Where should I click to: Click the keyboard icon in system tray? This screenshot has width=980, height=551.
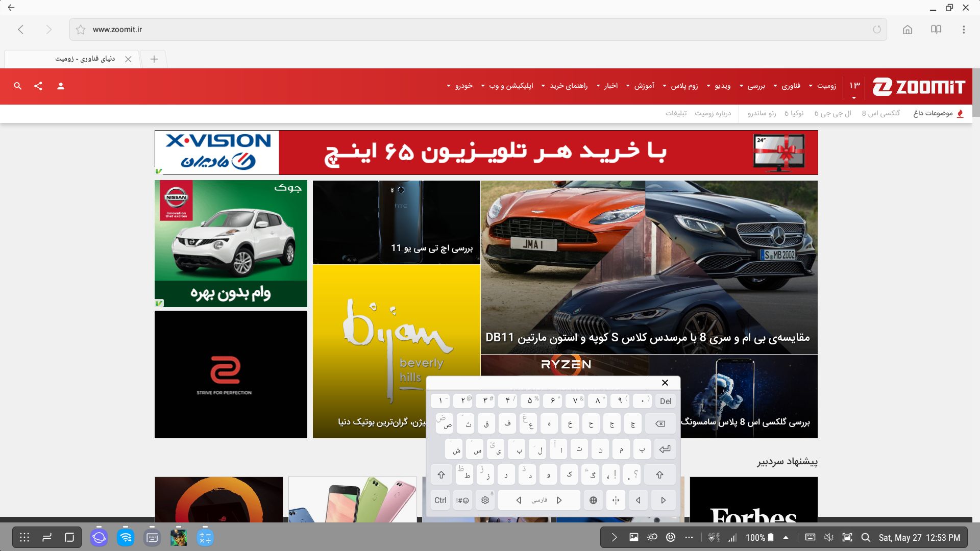click(810, 537)
